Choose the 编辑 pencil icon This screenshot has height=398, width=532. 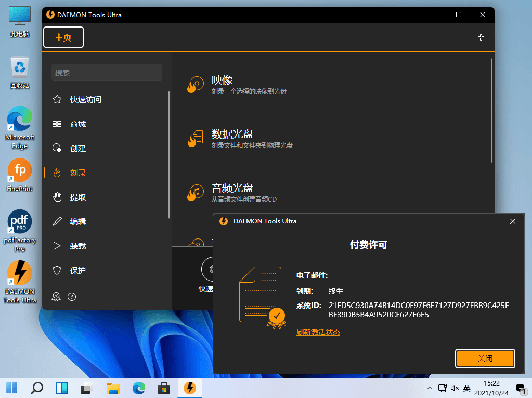[x=57, y=221]
